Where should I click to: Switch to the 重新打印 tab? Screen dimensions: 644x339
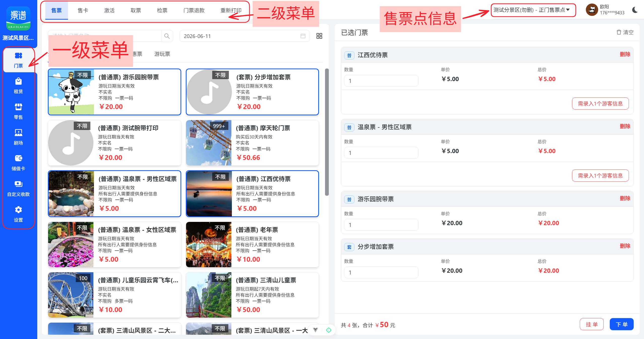point(231,10)
